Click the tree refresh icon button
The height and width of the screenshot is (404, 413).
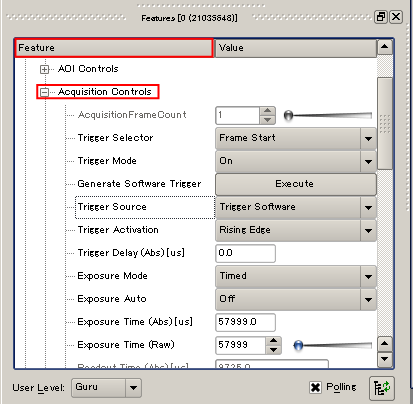point(382,388)
